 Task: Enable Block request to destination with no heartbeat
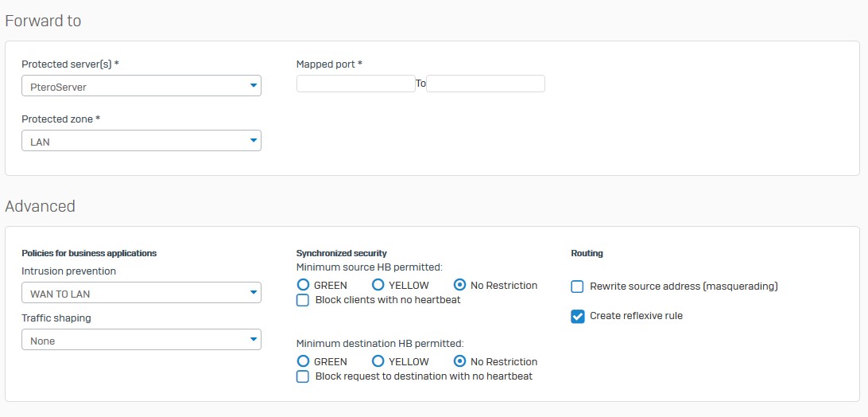coord(303,376)
